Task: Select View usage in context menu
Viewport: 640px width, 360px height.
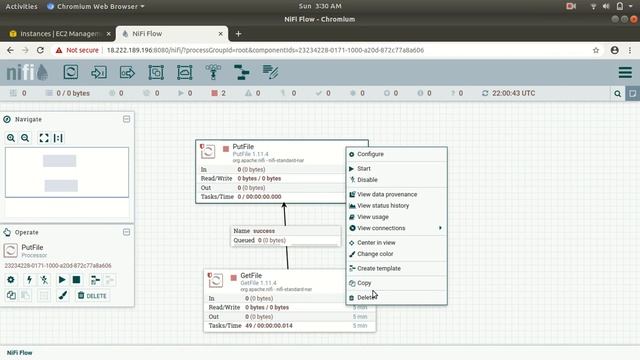Action: [396, 217]
